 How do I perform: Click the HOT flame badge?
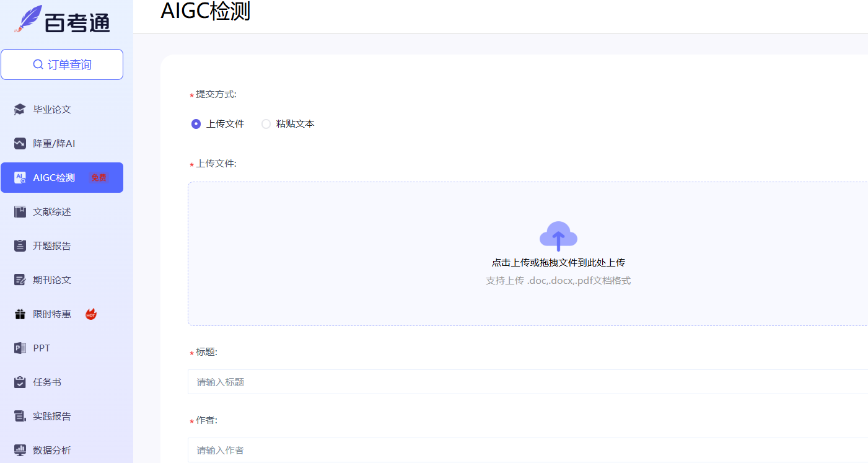click(91, 314)
